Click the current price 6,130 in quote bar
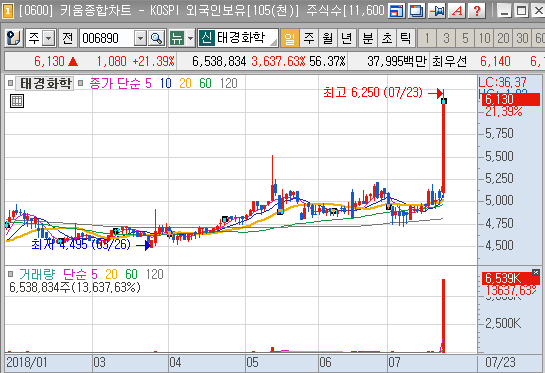This screenshot has height=373, width=545. click(x=49, y=62)
